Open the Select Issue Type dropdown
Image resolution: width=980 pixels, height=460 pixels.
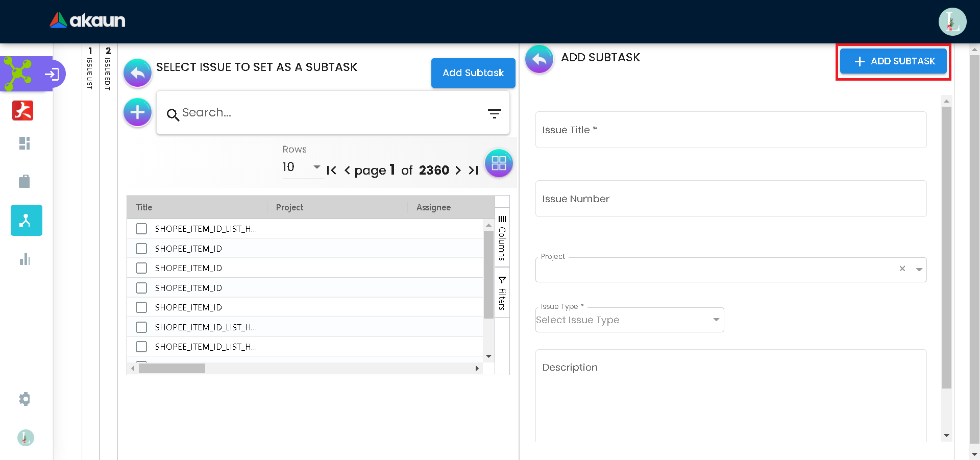pos(629,320)
